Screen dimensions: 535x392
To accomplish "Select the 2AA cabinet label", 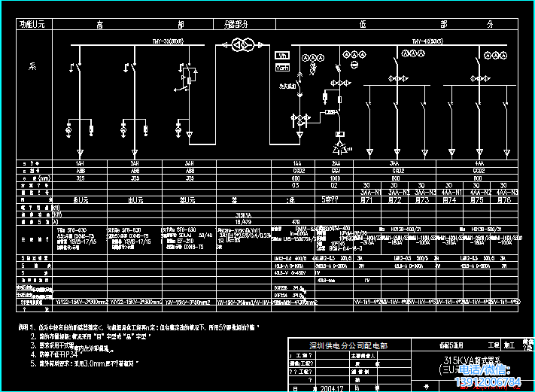I will point(336,163).
